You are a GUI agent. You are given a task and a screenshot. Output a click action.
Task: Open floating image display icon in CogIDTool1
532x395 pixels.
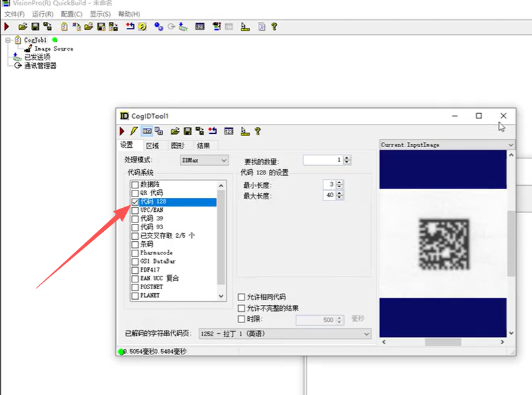[159, 131]
